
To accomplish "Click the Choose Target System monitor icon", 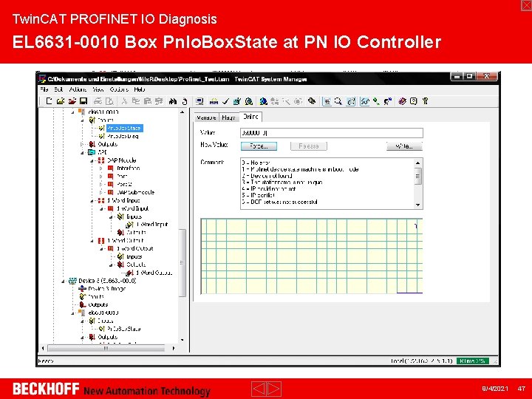I will [199, 101].
